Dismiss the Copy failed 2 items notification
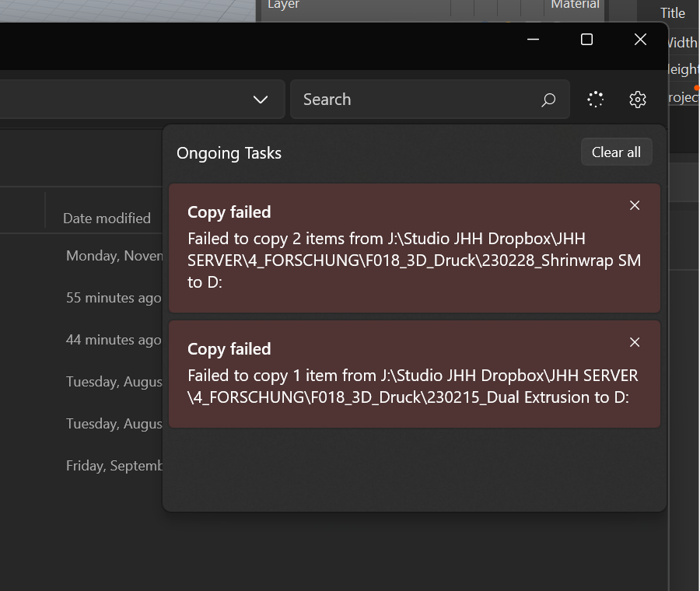Image resolution: width=700 pixels, height=591 pixels. [x=635, y=205]
